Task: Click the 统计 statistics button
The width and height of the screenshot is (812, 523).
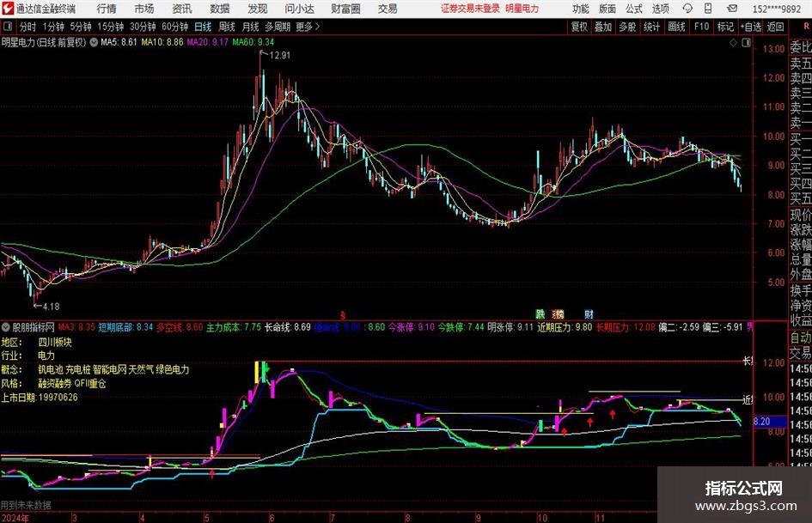Action: pos(651,27)
